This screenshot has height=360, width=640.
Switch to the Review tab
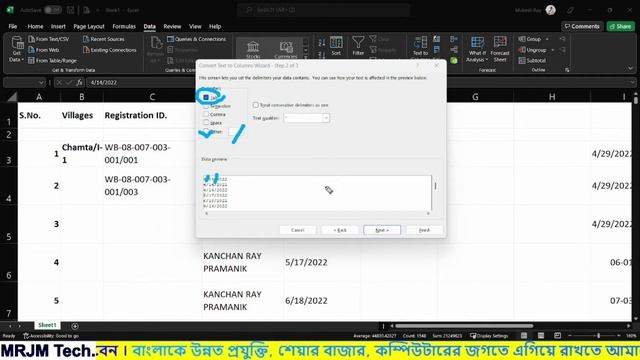pos(172,26)
